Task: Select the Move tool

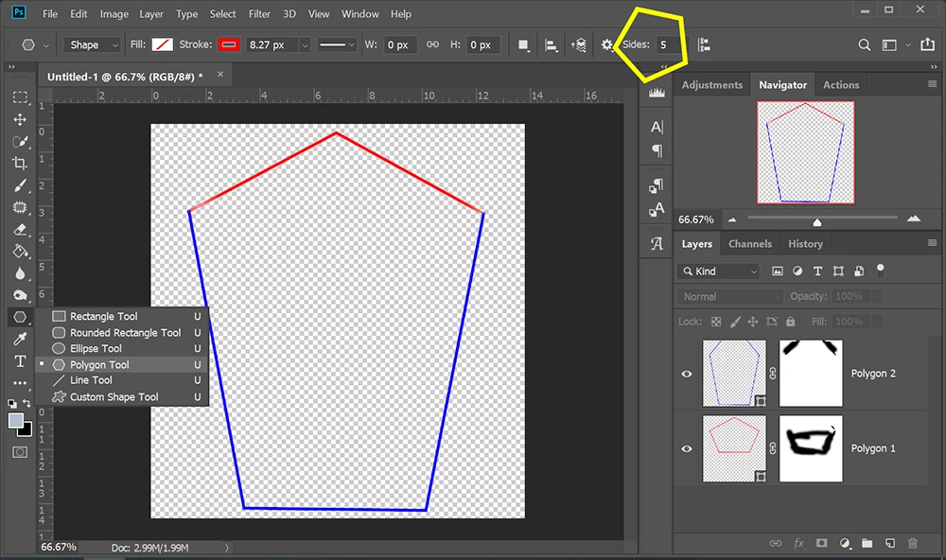Action: tap(20, 119)
